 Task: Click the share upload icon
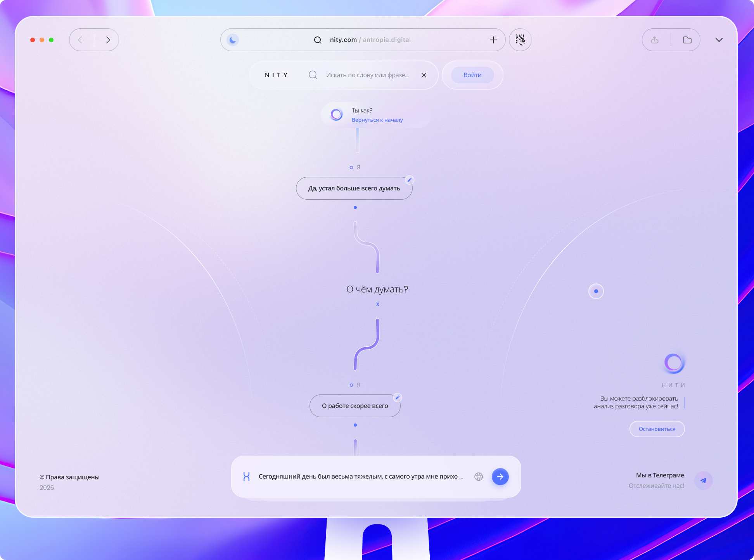[655, 40]
